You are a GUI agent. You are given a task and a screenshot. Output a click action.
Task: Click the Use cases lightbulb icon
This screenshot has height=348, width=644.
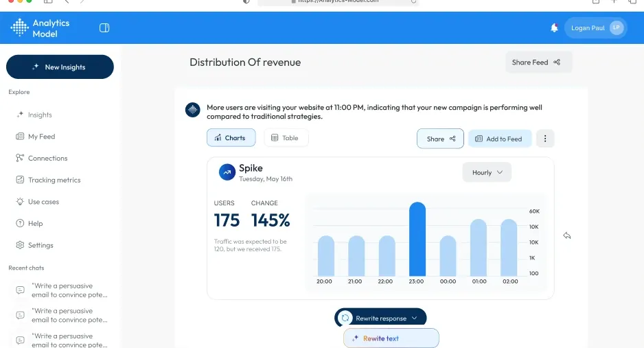click(x=20, y=202)
